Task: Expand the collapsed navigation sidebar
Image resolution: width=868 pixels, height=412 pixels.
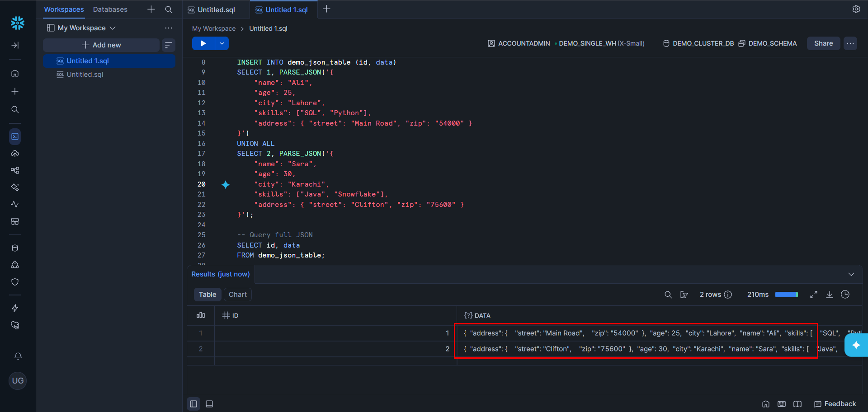Action: pos(15,45)
